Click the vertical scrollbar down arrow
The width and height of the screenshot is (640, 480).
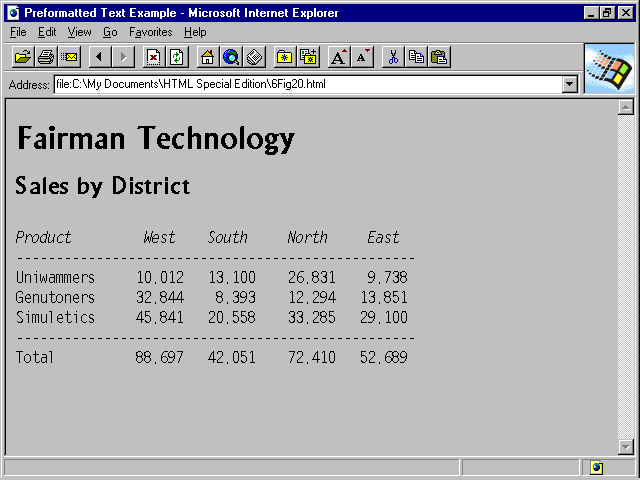tap(626, 447)
